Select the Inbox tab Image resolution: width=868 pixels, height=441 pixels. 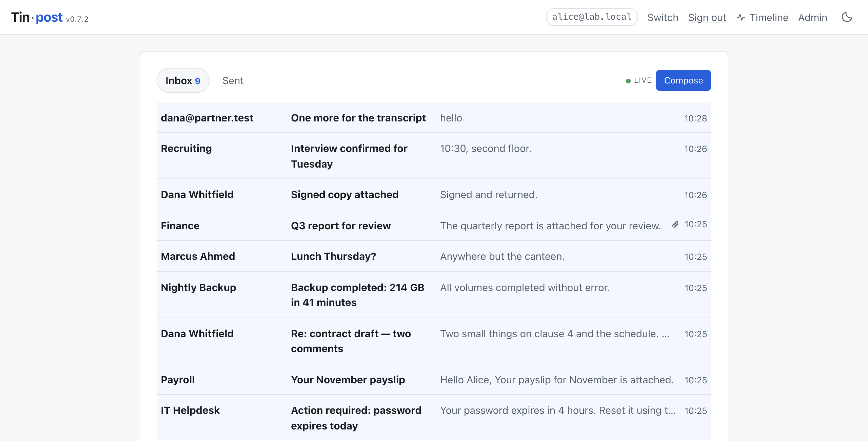[183, 80]
